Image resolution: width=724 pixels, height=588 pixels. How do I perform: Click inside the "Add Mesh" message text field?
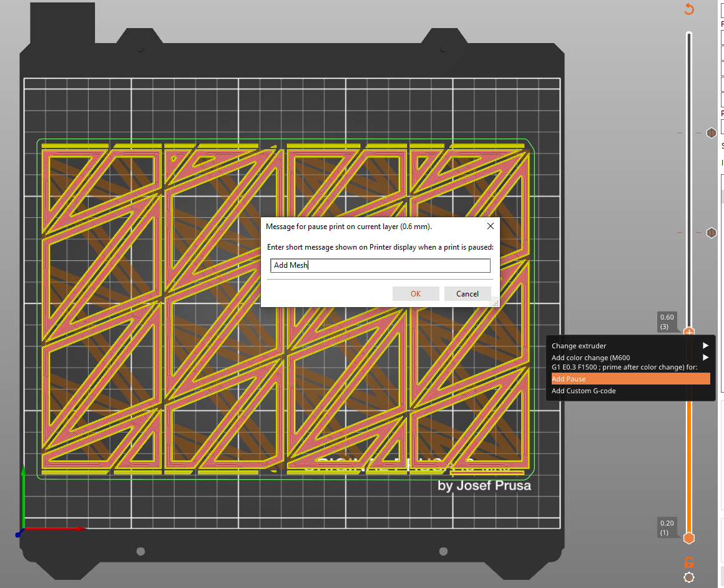379,265
